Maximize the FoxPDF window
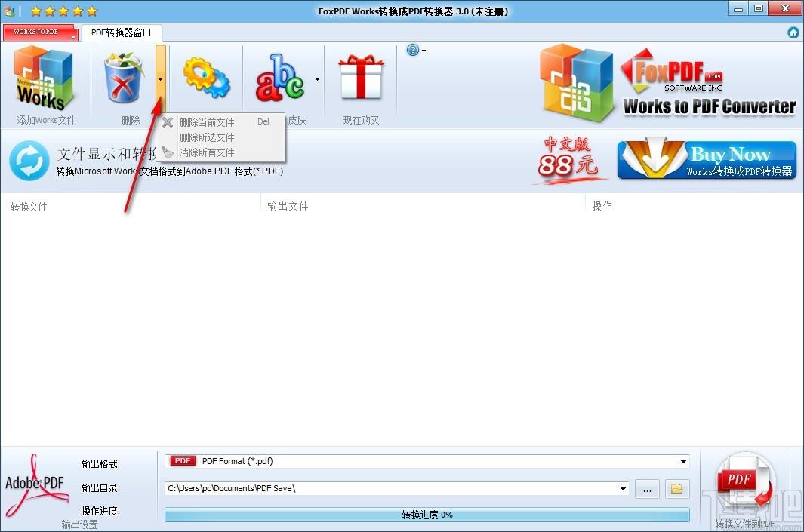This screenshot has width=804, height=532. [x=759, y=9]
